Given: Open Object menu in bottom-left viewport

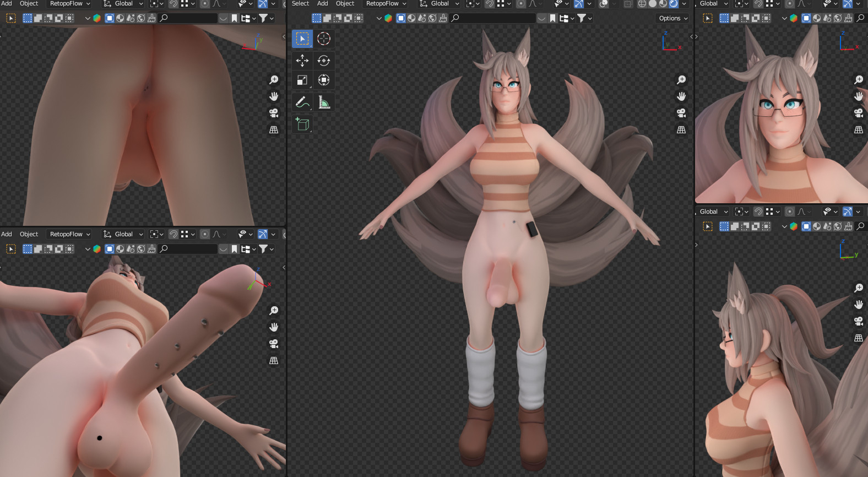Looking at the screenshot, I should (x=29, y=234).
